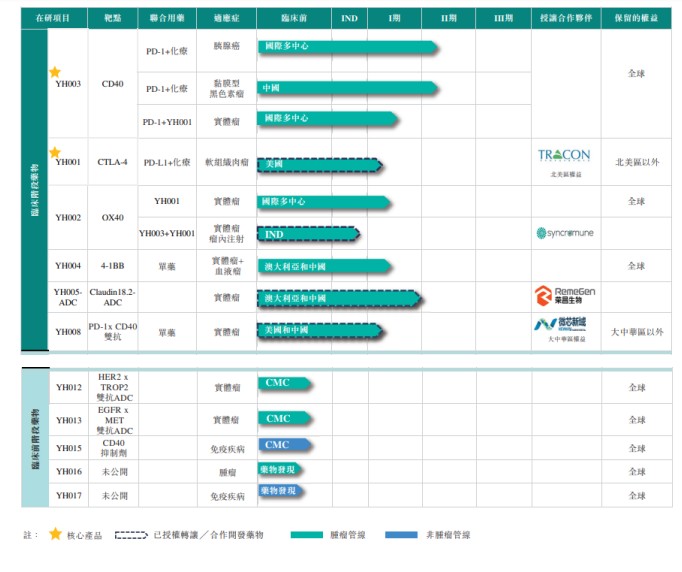
Task: Select the 臨床前 column header
Action: pos(294,18)
